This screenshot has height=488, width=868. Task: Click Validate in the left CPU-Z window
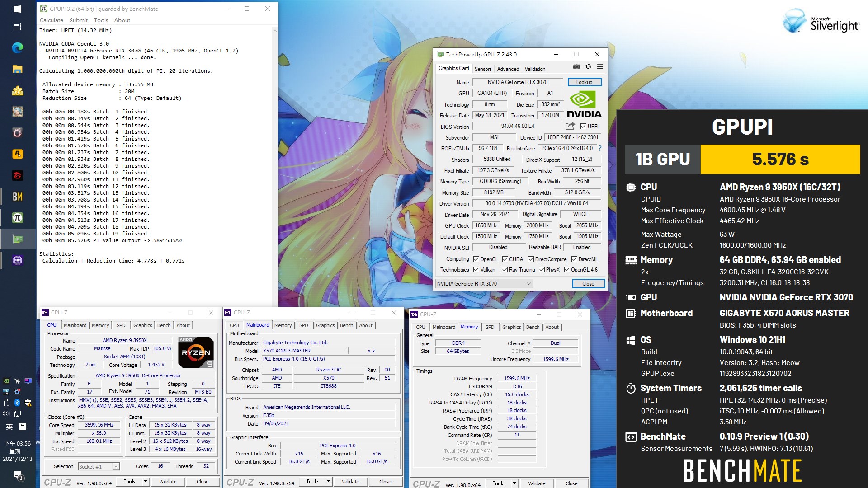(168, 482)
